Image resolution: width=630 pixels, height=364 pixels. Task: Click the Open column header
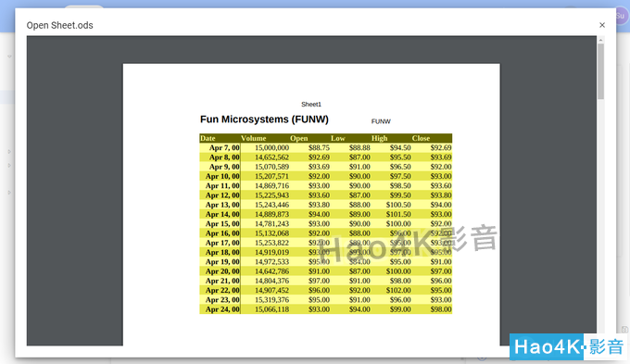click(x=299, y=138)
